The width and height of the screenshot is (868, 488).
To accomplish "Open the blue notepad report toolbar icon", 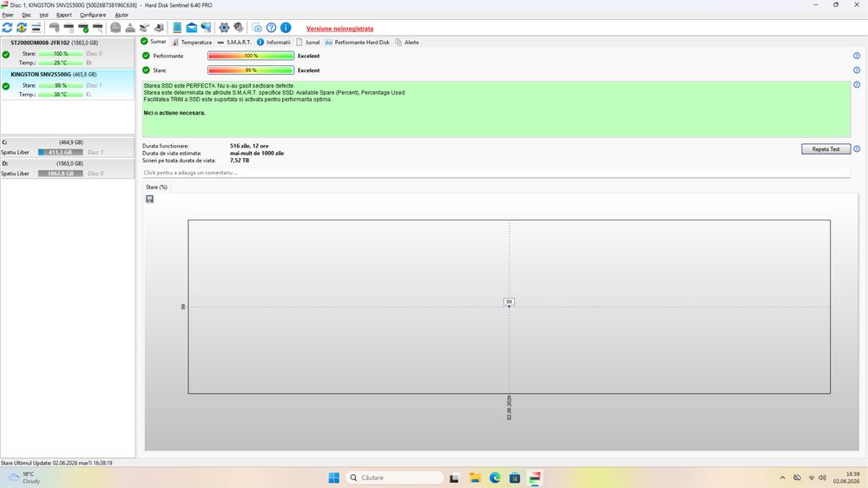I will (177, 28).
